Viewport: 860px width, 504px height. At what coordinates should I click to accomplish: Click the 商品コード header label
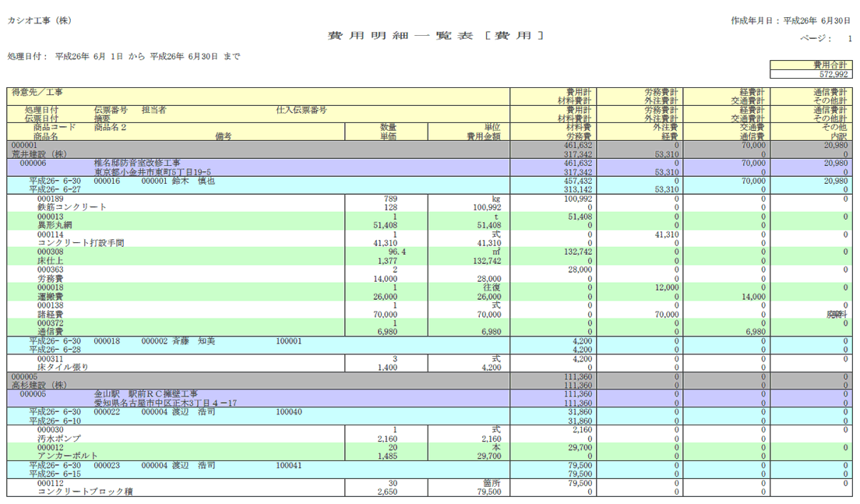pos(55,127)
